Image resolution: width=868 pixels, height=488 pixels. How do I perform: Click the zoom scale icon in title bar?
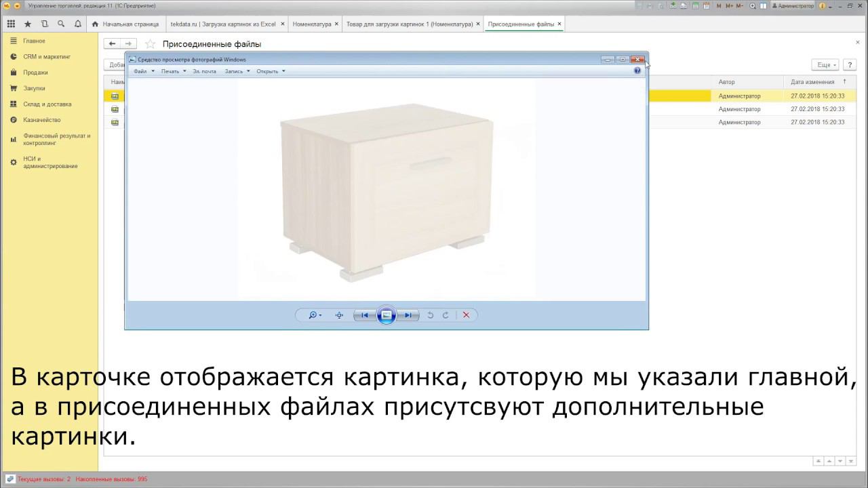(x=753, y=5)
